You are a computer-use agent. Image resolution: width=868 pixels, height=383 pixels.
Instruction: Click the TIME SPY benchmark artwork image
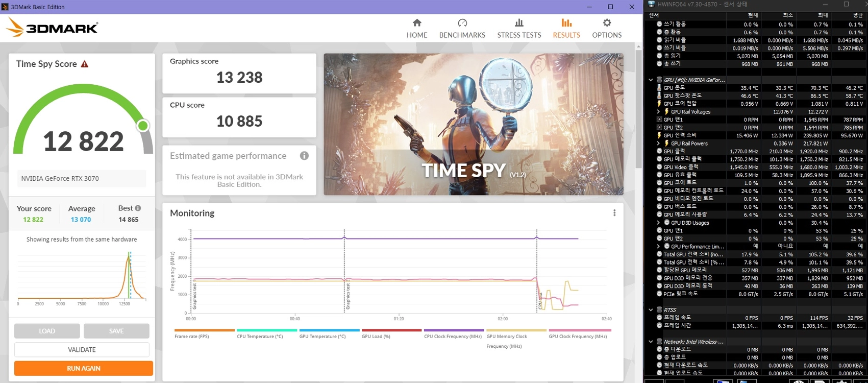[474, 124]
